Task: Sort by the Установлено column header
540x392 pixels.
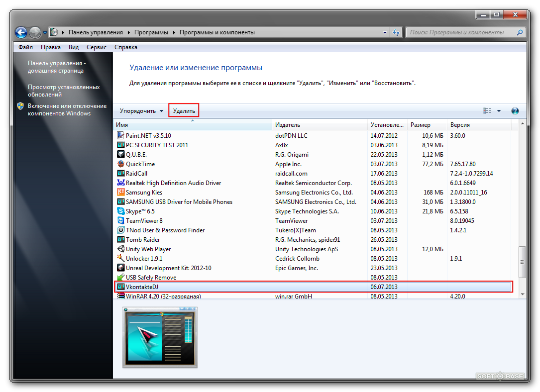Action: (387, 124)
